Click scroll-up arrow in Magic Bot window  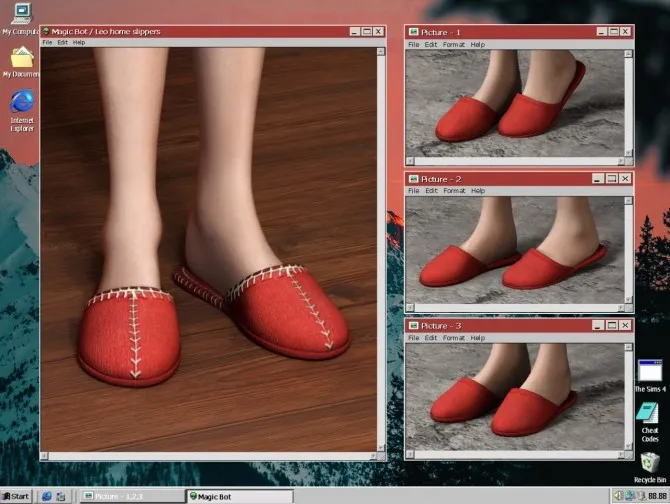coord(381,52)
